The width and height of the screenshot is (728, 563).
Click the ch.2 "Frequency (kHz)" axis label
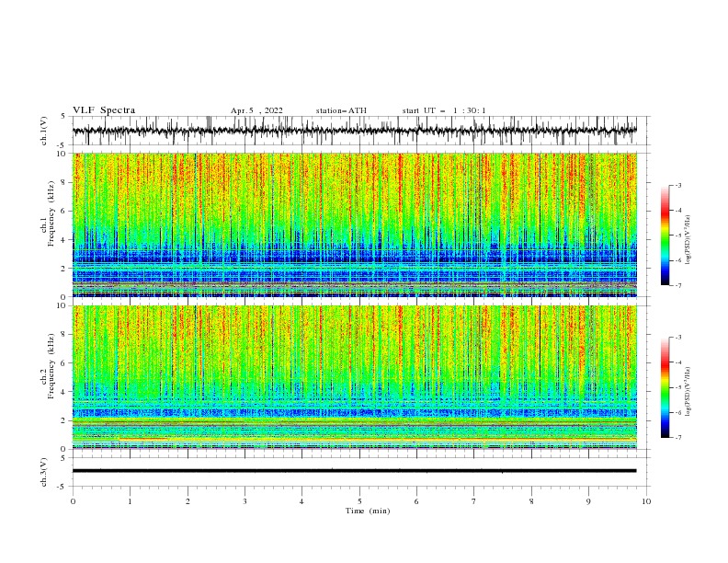51,366
